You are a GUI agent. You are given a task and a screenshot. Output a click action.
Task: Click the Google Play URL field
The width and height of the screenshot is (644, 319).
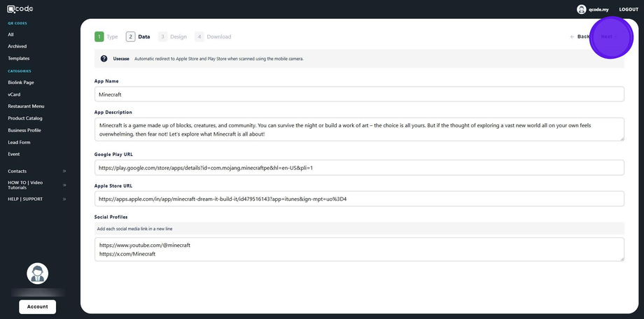click(359, 168)
